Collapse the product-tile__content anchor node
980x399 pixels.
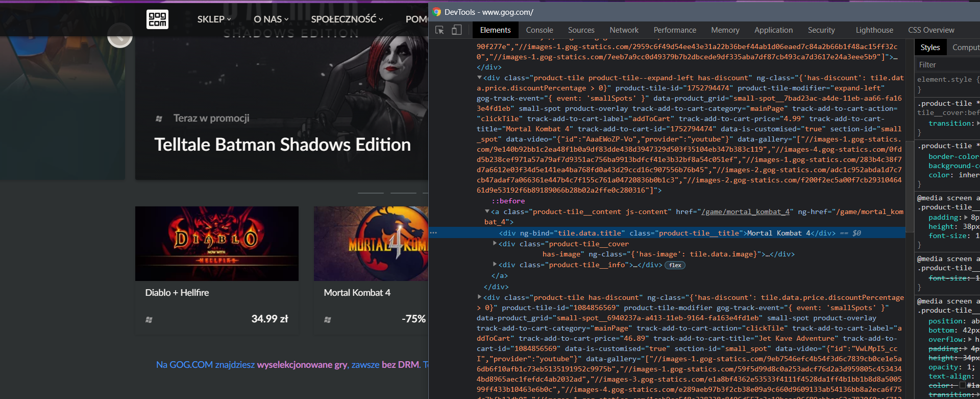pyautogui.click(x=487, y=212)
